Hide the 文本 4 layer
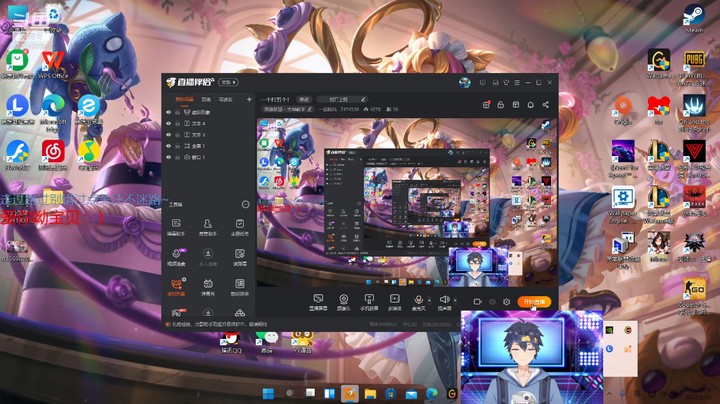Screen dimensions: 720x404 [169, 123]
